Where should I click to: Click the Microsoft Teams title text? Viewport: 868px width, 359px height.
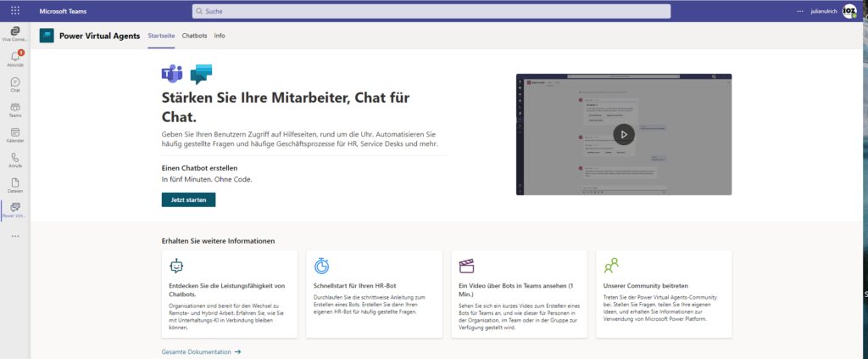[x=63, y=11]
